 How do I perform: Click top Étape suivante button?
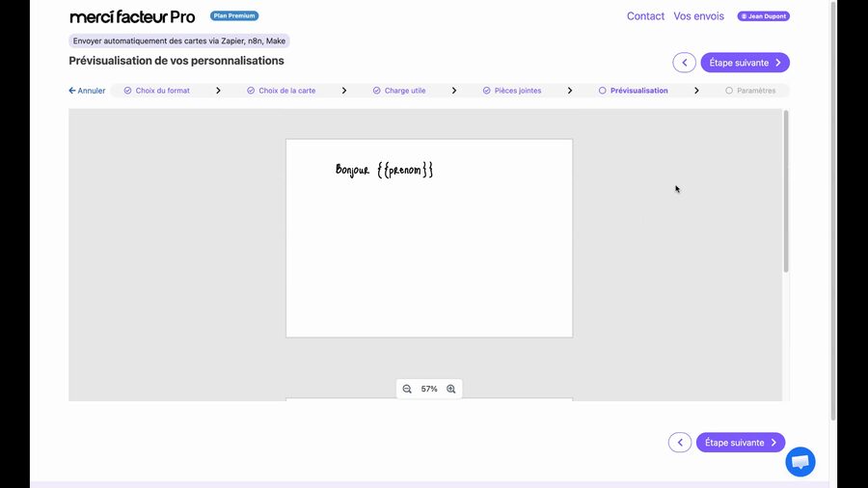coord(746,63)
